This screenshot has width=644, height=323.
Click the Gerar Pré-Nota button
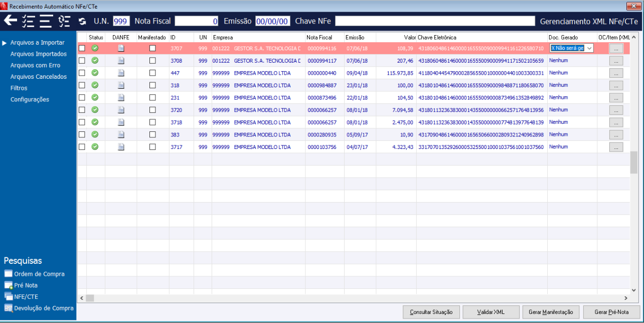[x=611, y=312]
